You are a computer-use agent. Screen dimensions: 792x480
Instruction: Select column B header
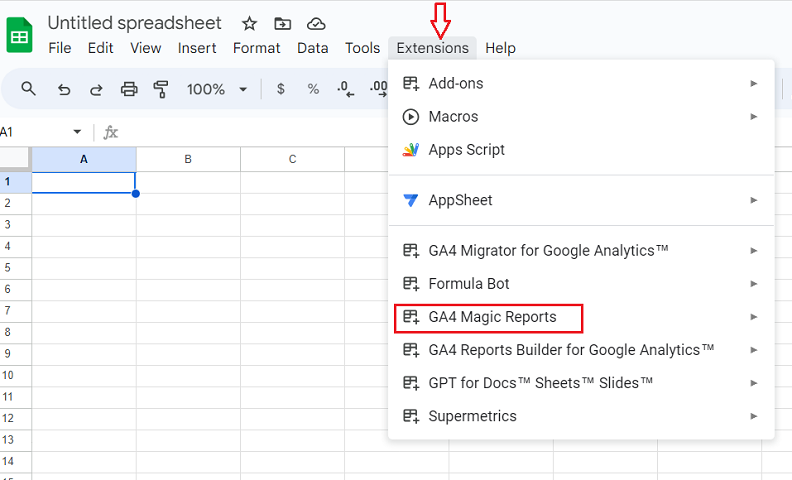pyautogui.click(x=188, y=159)
